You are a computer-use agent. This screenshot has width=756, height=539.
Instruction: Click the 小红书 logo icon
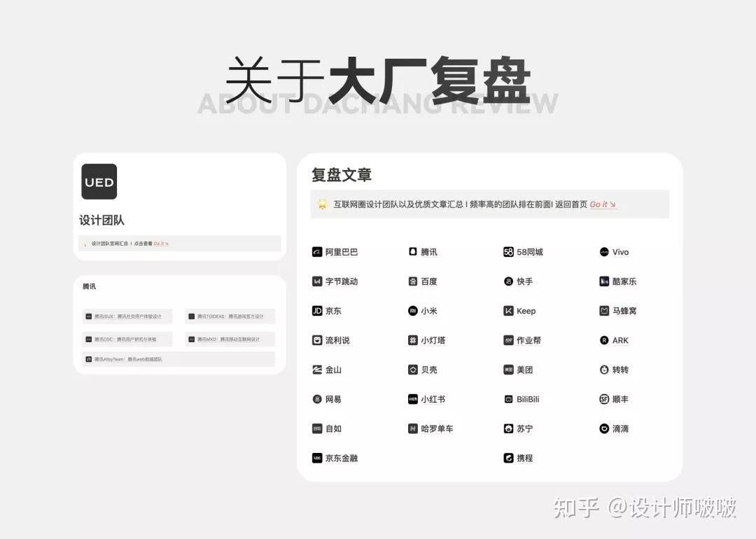pyautogui.click(x=413, y=399)
